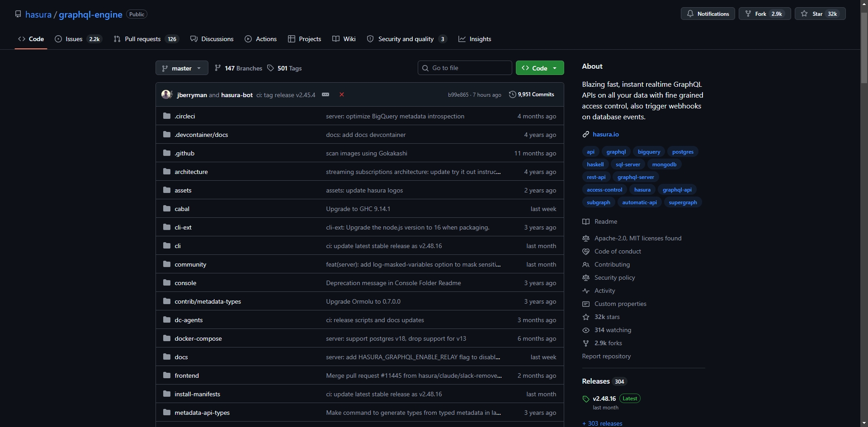Click the people icon beside Contributing
This screenshot has width=868, height=427.
tap(586, 264)
